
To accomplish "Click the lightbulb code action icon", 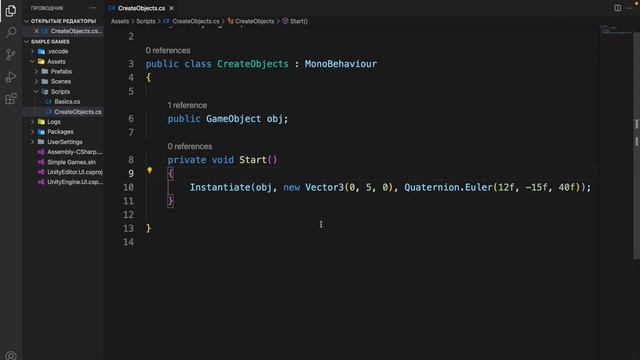I will point(150,170).
